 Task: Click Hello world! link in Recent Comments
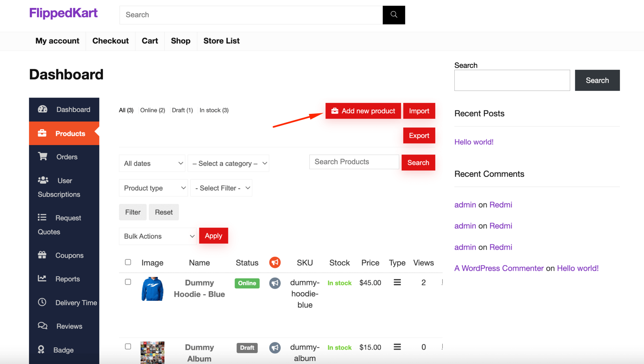(x=578, y=268)
